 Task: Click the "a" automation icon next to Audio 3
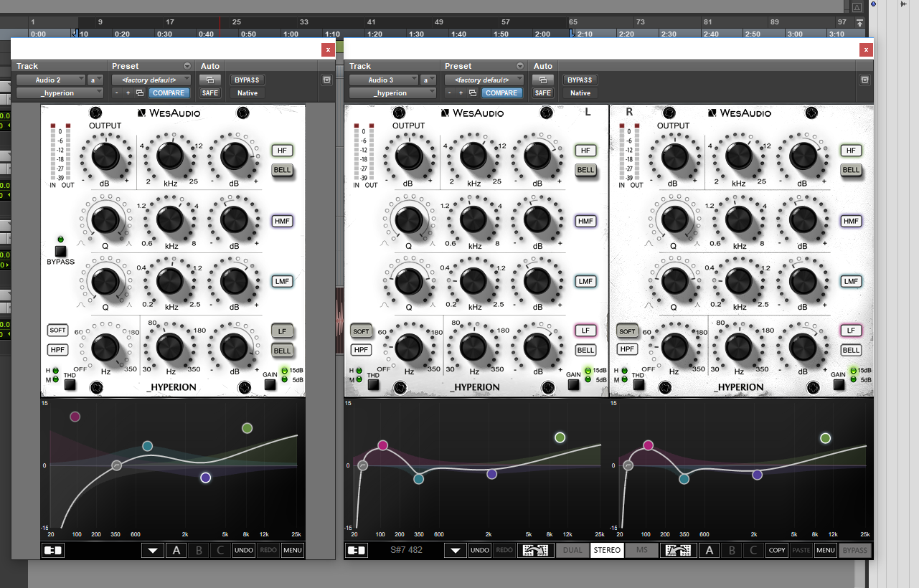click(428, 80)
